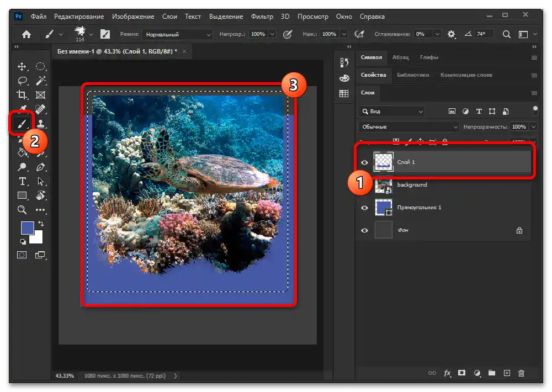
Task: Hide the Слой 1 layer
Action: click(364, 162)
